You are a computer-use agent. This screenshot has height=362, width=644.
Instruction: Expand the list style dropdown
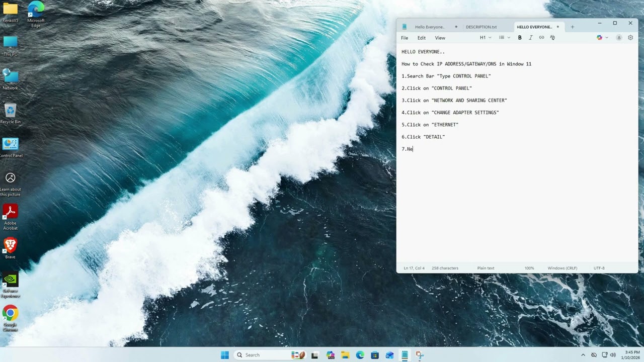(x=505, y=38)
